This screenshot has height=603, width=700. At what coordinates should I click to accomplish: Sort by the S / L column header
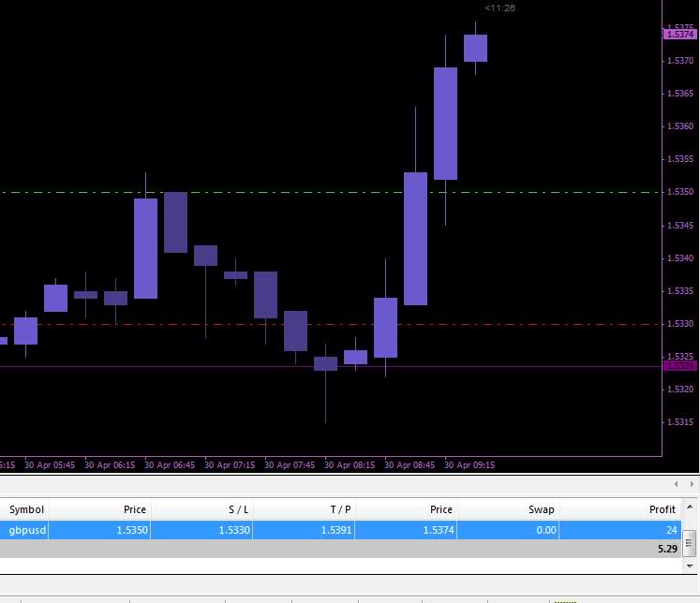coord(201,509)
